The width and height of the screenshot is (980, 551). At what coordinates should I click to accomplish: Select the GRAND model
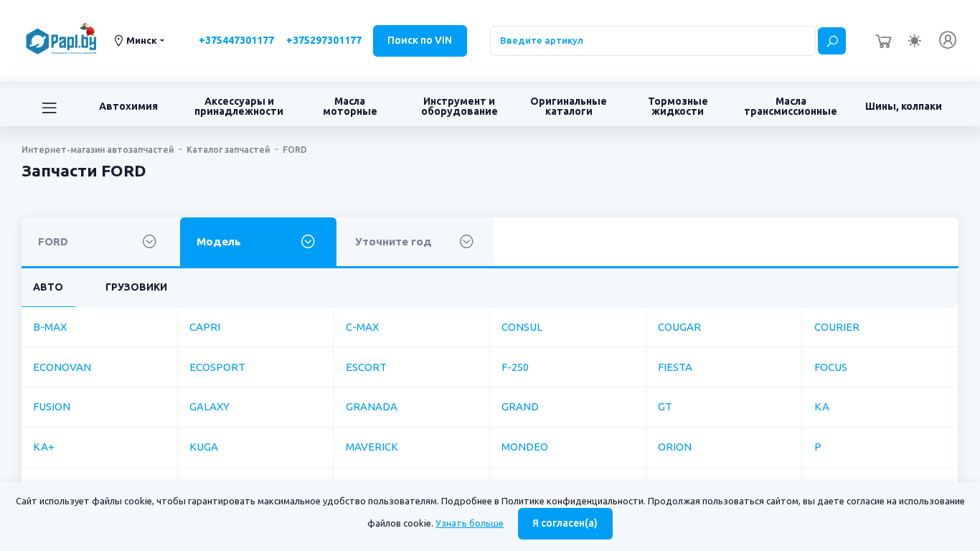point(520,407)
